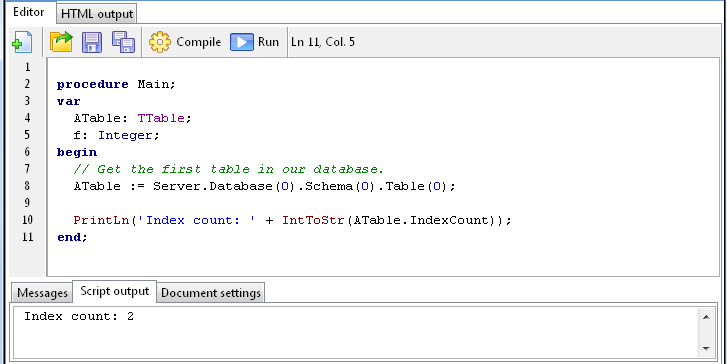Click the Run button label
Image resolution: width=727 pixels, height=364 pixels.
268,42
